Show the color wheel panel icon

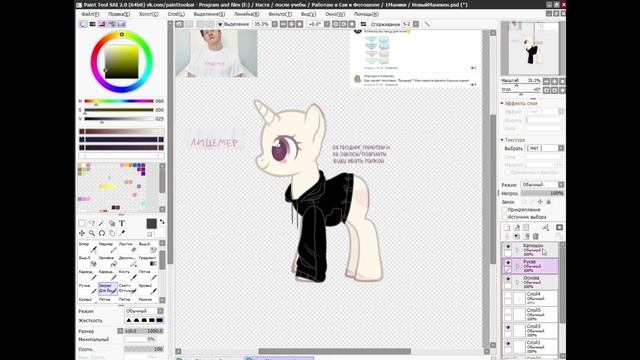83,24
